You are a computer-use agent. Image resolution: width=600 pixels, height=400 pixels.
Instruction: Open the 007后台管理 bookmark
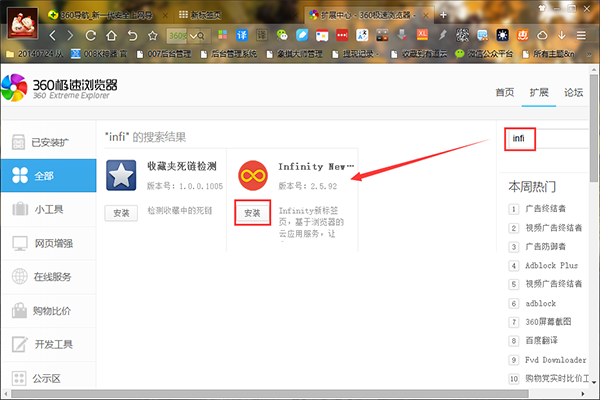pos(164,54)
